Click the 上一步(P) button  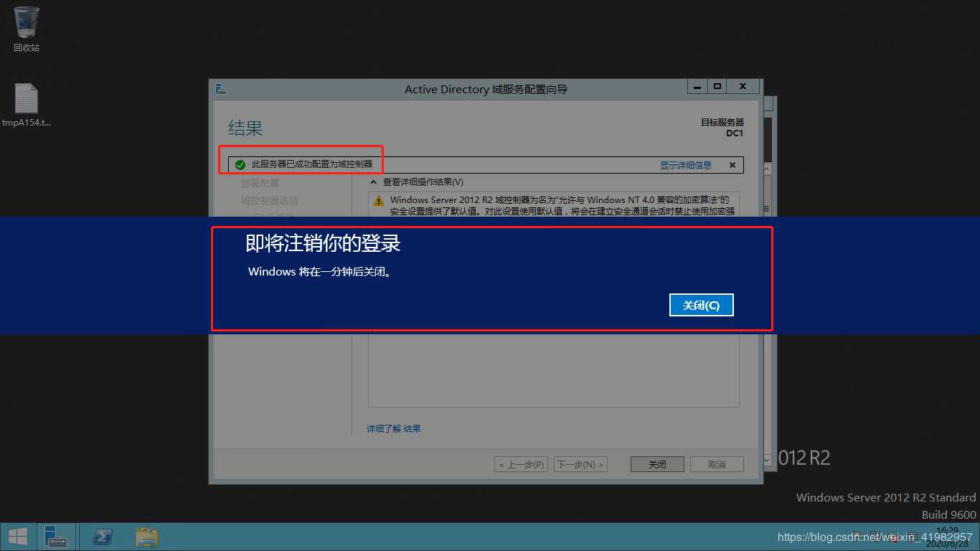(521, 464)
